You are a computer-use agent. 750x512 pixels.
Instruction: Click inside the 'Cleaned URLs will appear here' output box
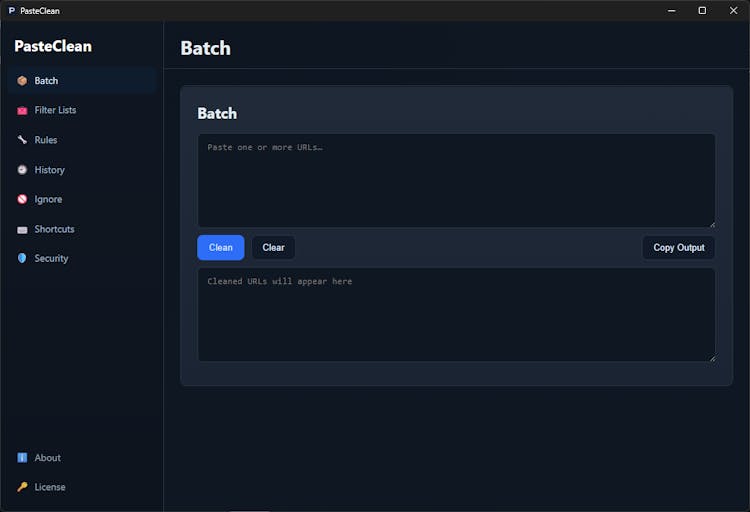pyautogui.click(x=456, y=314)
